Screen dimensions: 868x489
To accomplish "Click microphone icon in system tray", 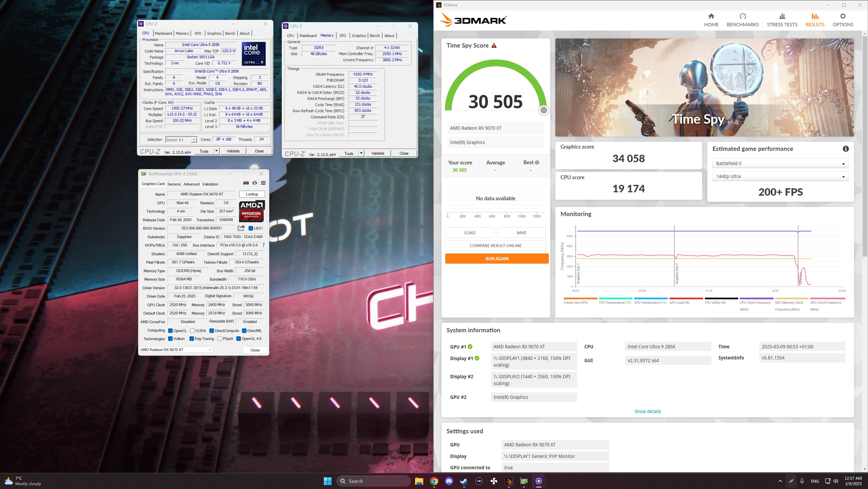I will 802,481.
